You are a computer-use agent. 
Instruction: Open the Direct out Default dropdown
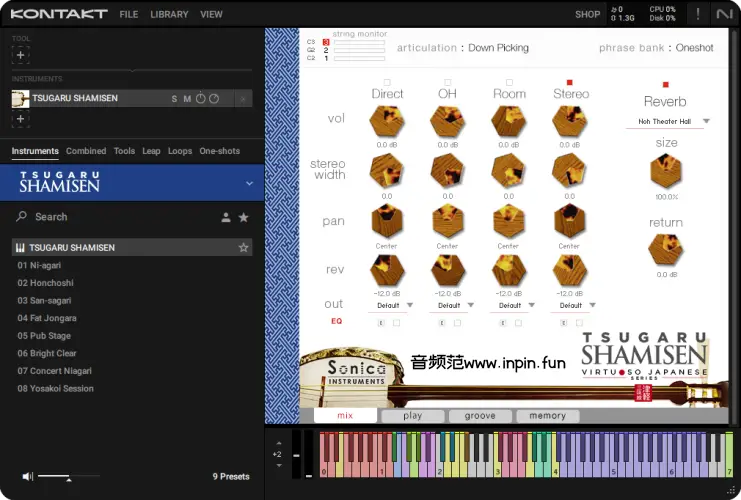(x=392, y=306)
